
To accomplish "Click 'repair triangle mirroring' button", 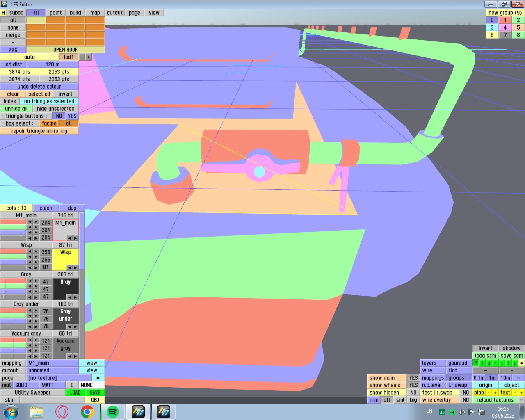I will (39, 131).
